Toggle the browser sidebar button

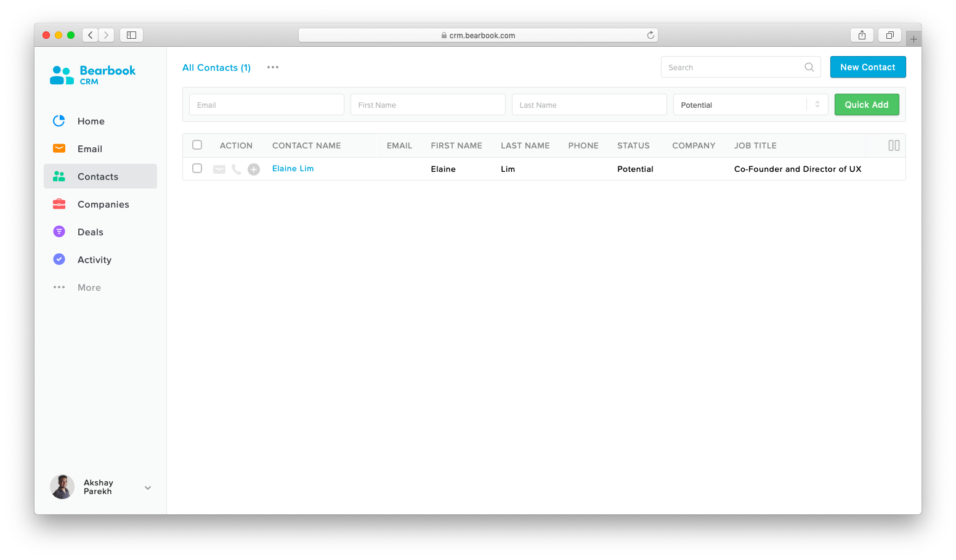(131, 35)
